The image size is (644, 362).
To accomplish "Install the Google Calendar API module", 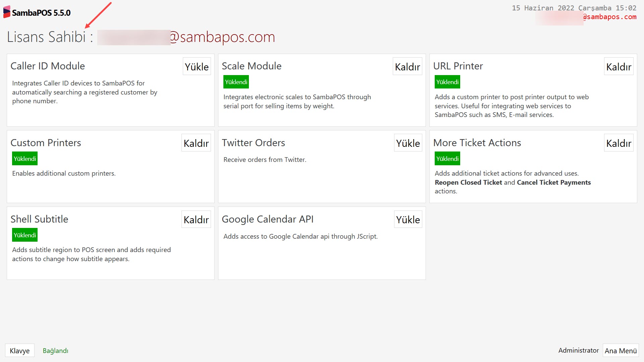I will [408, 219].
